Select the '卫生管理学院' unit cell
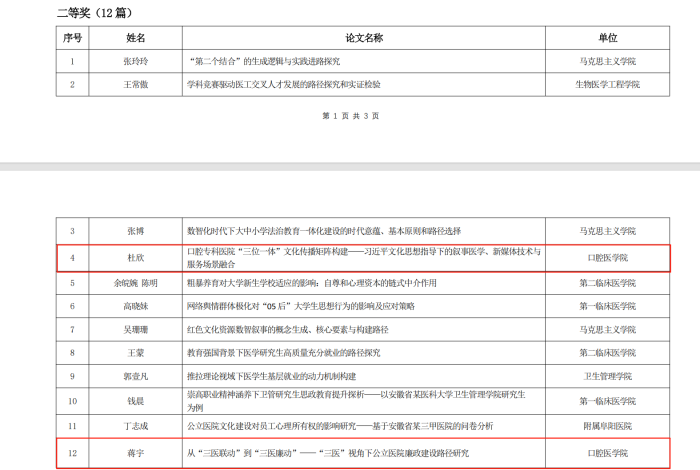Image resolution: width=700 pixels, height=470 pixels. pyautogui.click(x=607, y=376)
